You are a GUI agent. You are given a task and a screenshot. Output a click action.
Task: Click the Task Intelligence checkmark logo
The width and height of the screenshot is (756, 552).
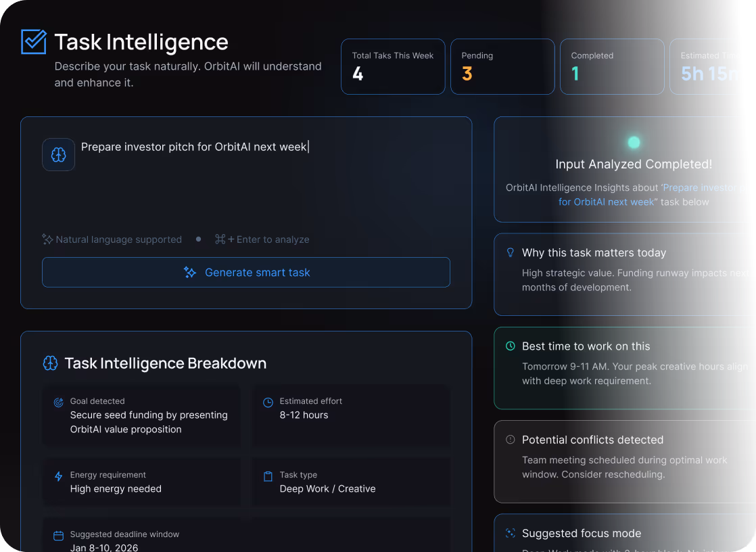coord(33,41)
